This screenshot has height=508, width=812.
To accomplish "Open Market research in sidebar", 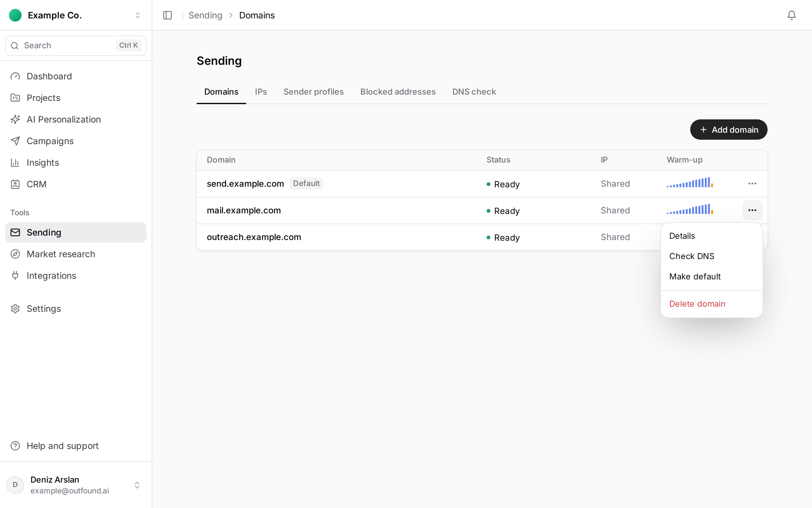I will click(x=76, y=254).
